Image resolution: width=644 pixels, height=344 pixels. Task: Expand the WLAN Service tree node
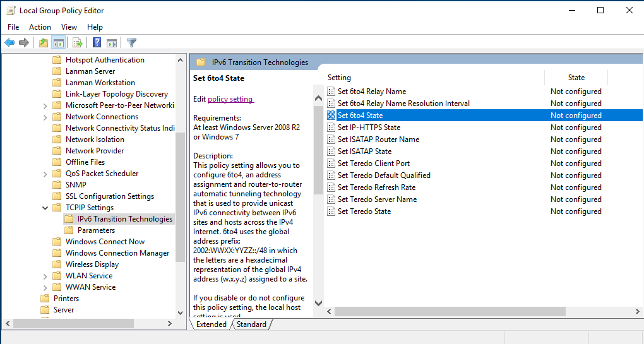pos(45,276)
